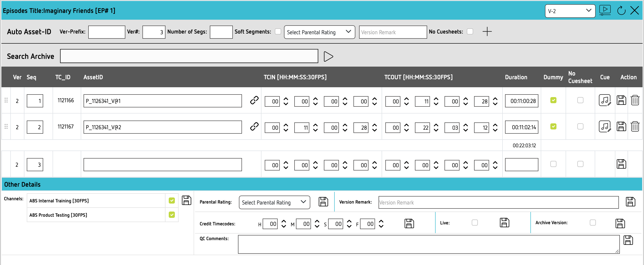Click the refresh icon in the title bar
Screen dimensions: 644x265
tap(621, 11)
